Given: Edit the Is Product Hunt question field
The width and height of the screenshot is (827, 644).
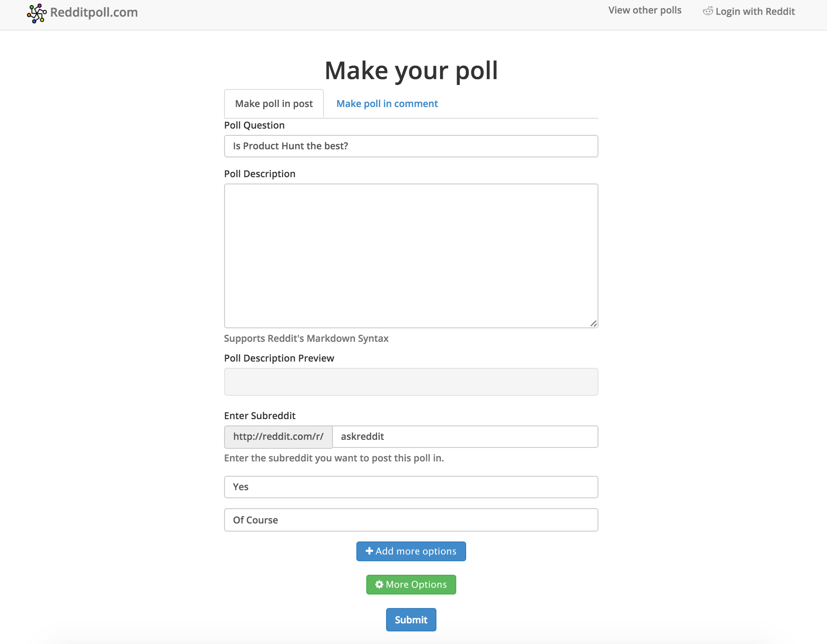Looking at the screenshot, I should click(410, 146).
